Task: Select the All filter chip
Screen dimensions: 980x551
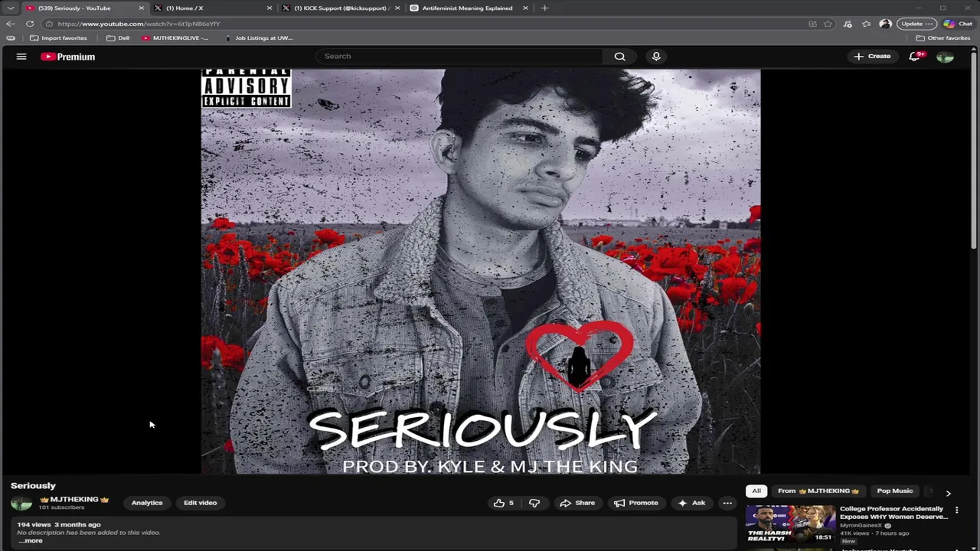Action: point(756,491)
